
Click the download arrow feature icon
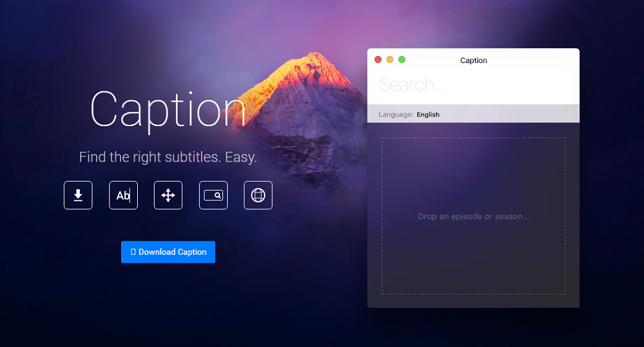point(78,195)
